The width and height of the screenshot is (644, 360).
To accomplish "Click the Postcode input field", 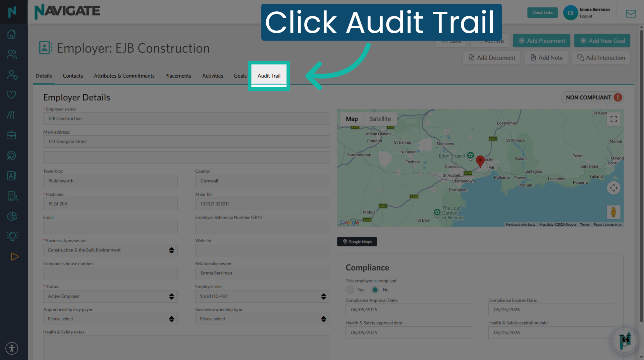I will tap(110, 204).
